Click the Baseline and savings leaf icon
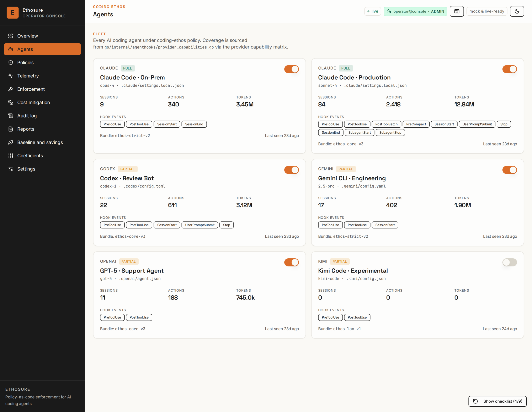 (x=10, y=142)
